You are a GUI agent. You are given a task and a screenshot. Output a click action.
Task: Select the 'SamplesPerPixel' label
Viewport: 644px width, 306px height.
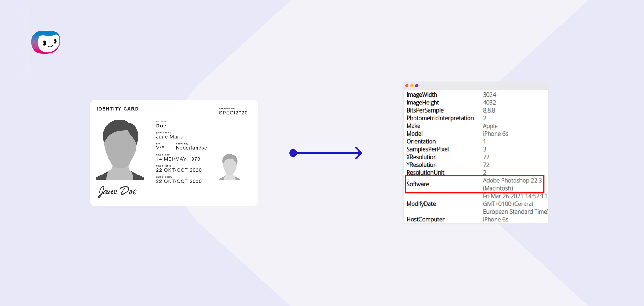[428, 149]
